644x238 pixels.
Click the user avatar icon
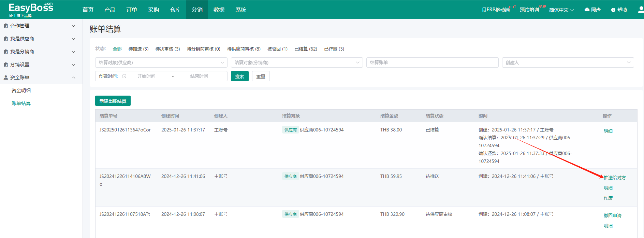[x=641, y=10]
